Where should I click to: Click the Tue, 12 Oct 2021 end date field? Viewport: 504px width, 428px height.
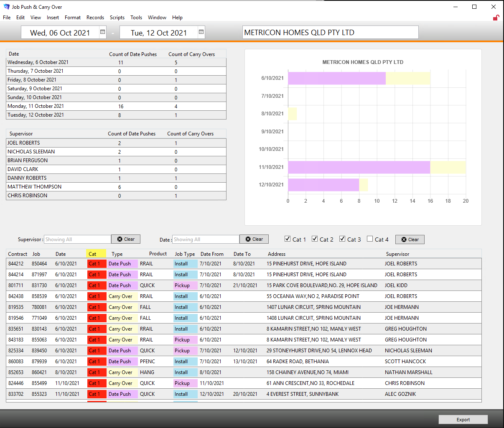159,33
